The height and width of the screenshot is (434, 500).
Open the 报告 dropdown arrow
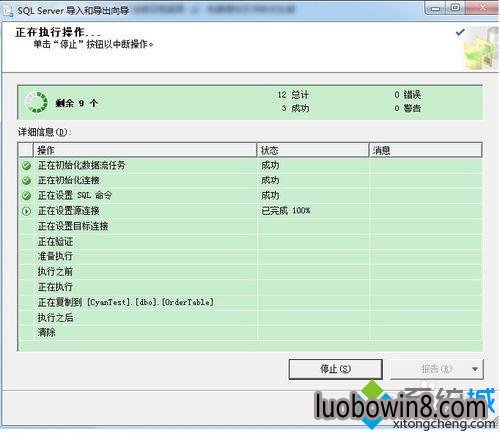475,369
